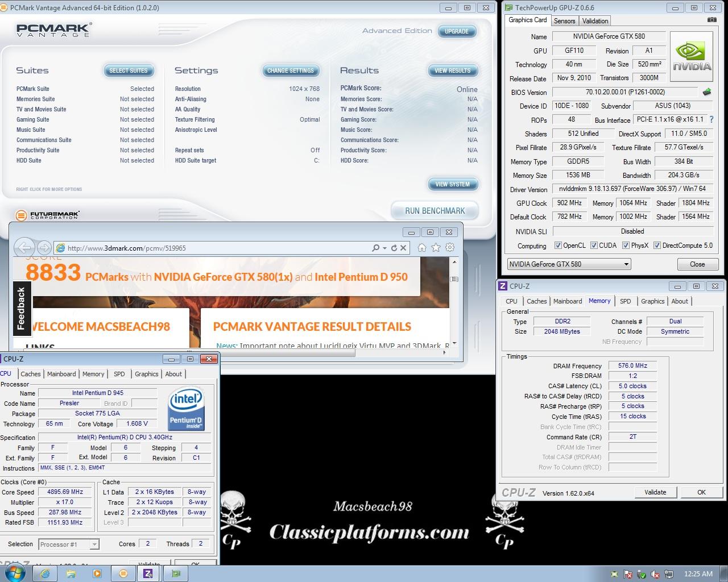Click the UPGRADE button in PCMark Vantage
Image resolution: width=728 pixels, height=582 pixels.
pyautogui.click(x=457, y=31)
